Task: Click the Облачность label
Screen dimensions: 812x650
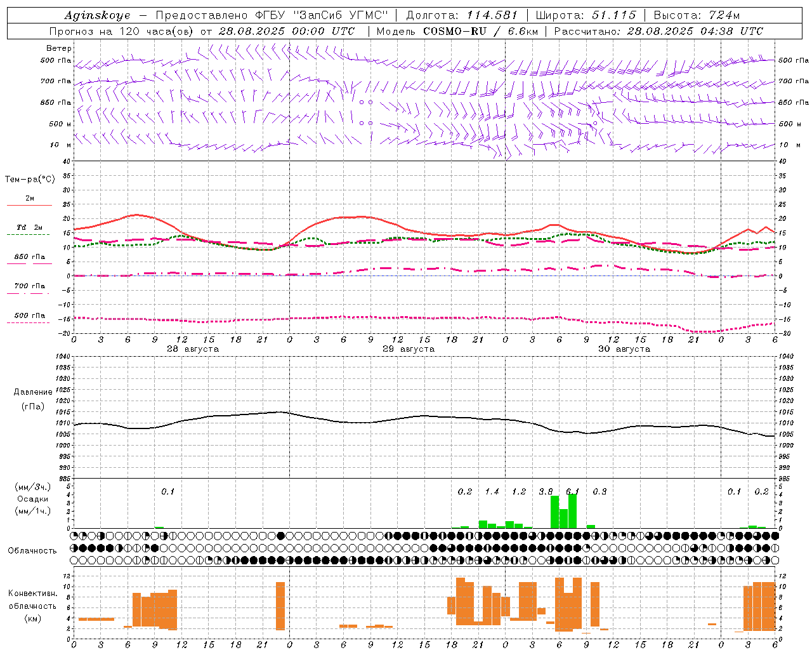Action: (x=32, y=551)
